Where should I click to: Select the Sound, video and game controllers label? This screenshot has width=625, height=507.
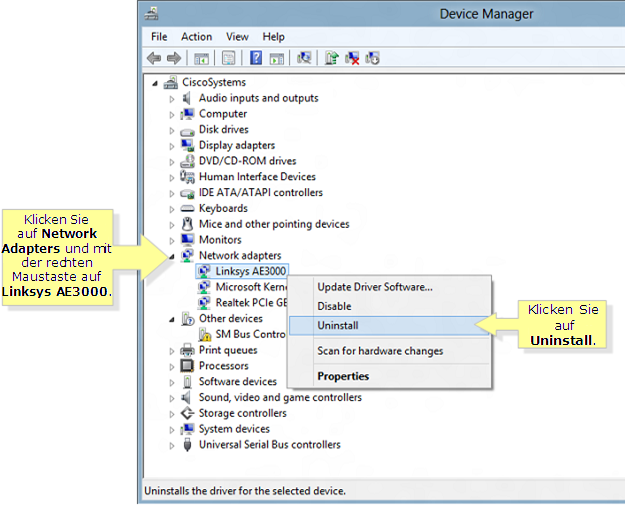coord(280,397)
